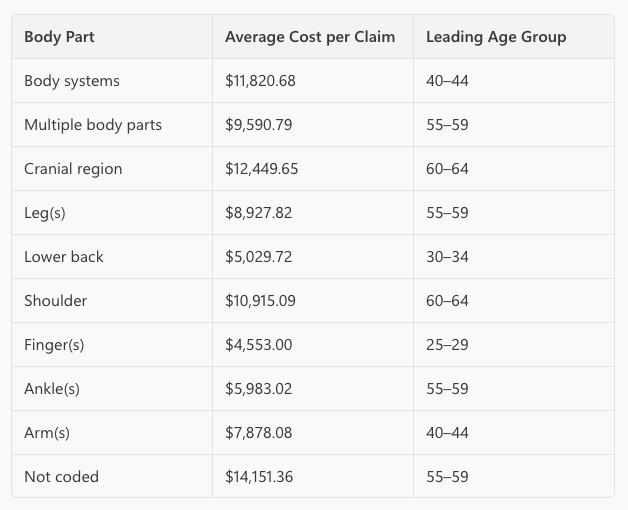Select the $4,553.00 cost cell
This screenshot has width=628, height=510.
(x=258, y=345)
